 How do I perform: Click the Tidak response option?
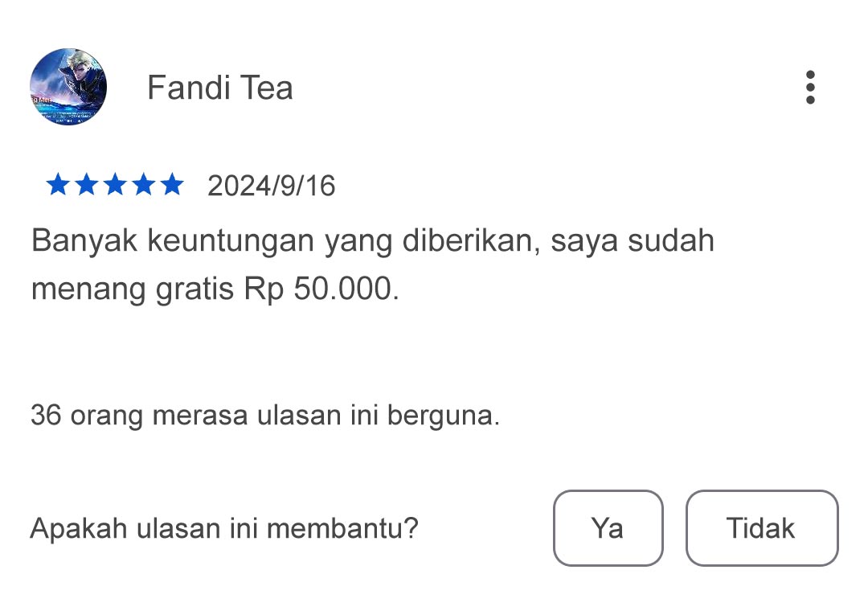click(761, 528)
